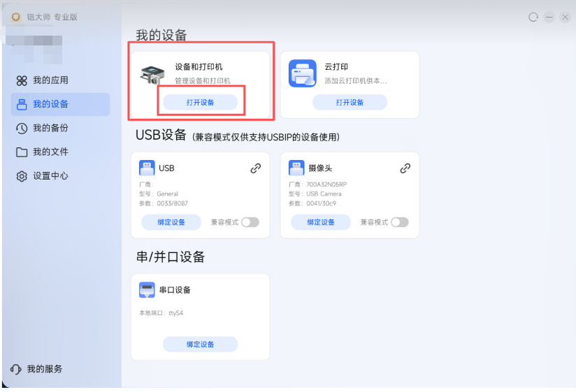The height and width of the screenshot is (392, 576).
Task: Click the 串口设备 serial port icon
Action: coord(147,289)
